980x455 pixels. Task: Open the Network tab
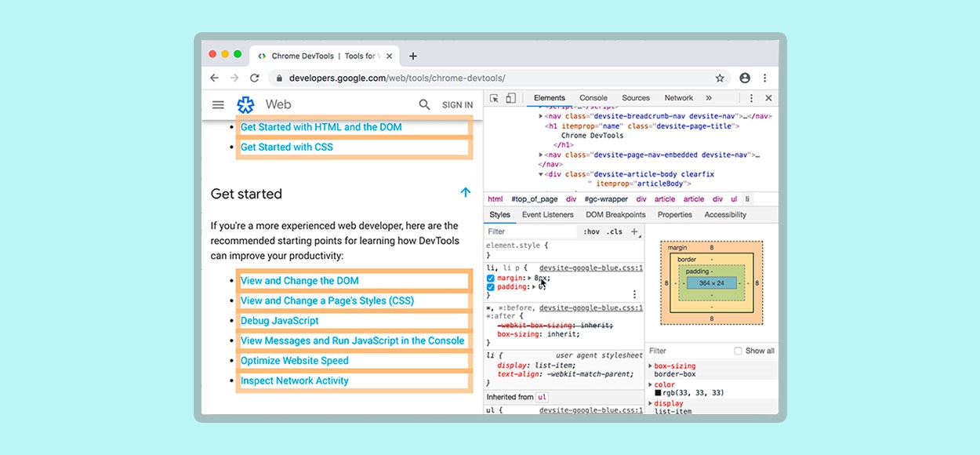[679, 98]
